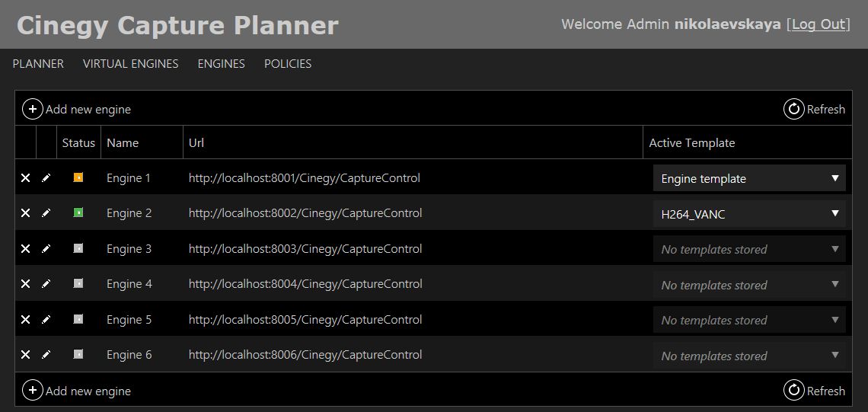The image size is (868, 412).
Task: Delete Engine 2 with its X icon
Action: click(x=25, y=212)
